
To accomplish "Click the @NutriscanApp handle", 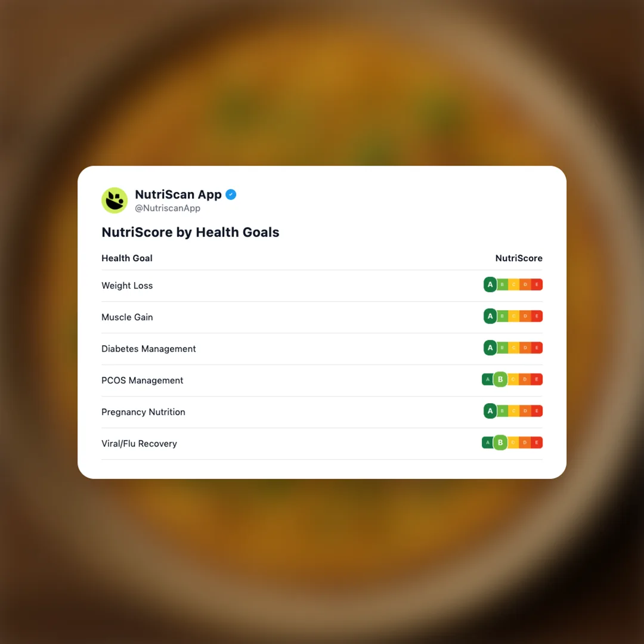I will pyautogui.click(x=168, y=209).
